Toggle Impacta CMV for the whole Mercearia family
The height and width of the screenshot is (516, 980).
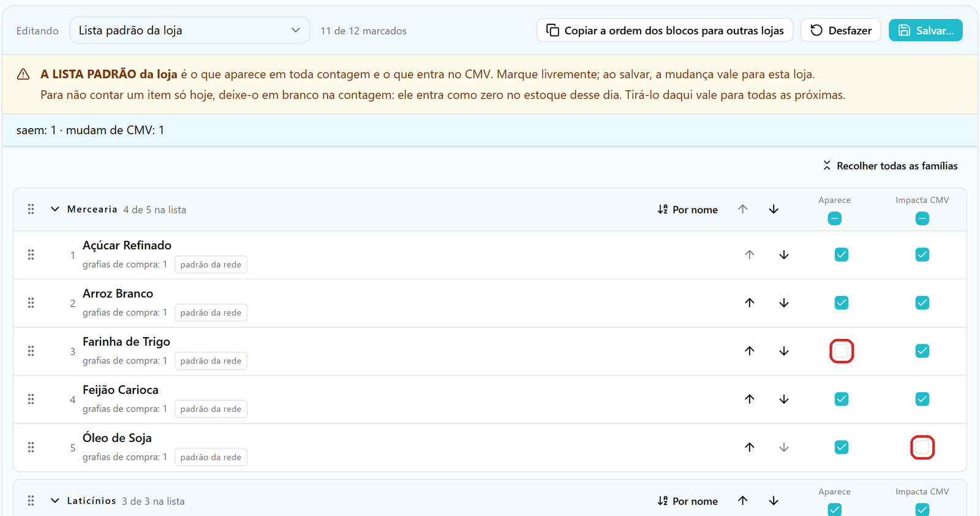pos(922,219)
